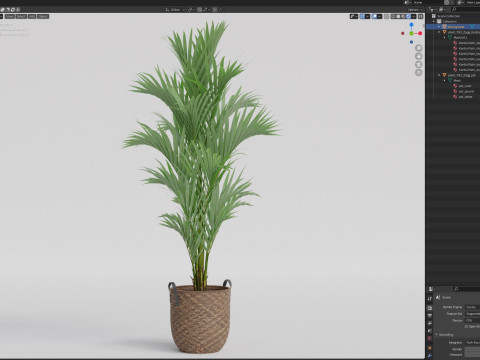This screenshot has height=360, width=480.
Task: Open the transform orientation Global dropdown
Action: [175, 10]
